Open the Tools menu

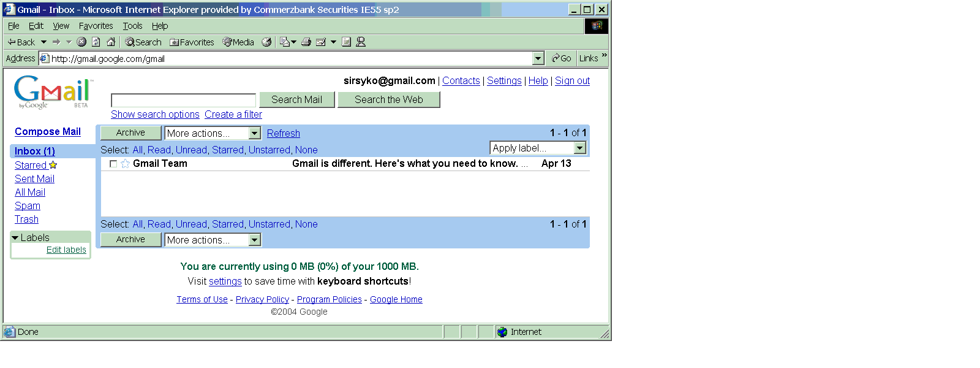pyautogui.click(x=132, y=26)
